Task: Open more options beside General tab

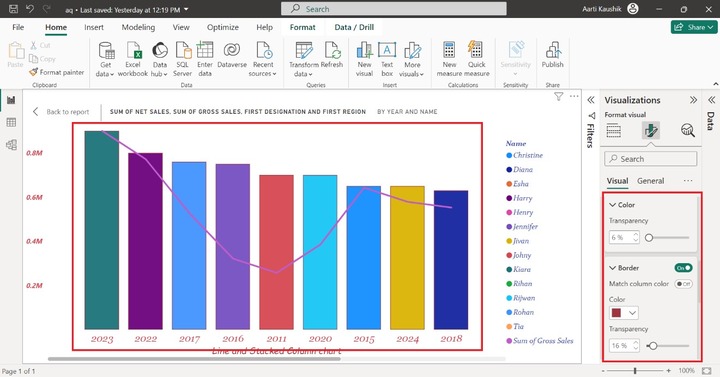Action: 687,181
